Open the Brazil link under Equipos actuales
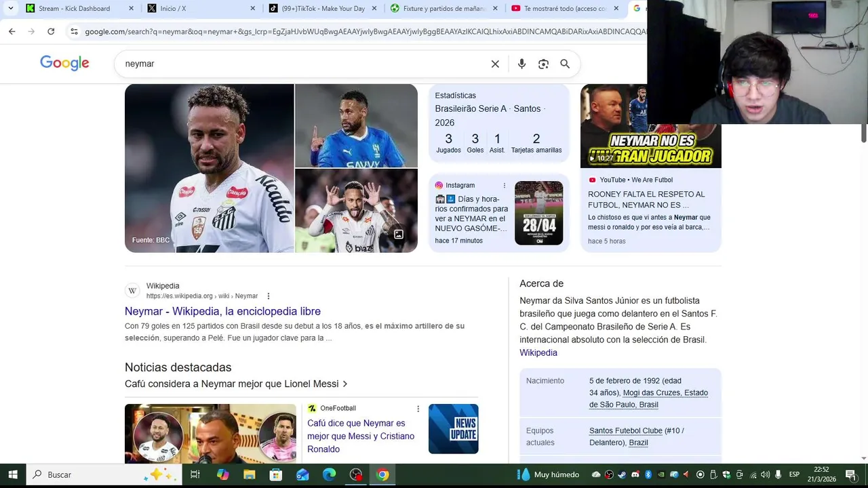 [638, 443]
